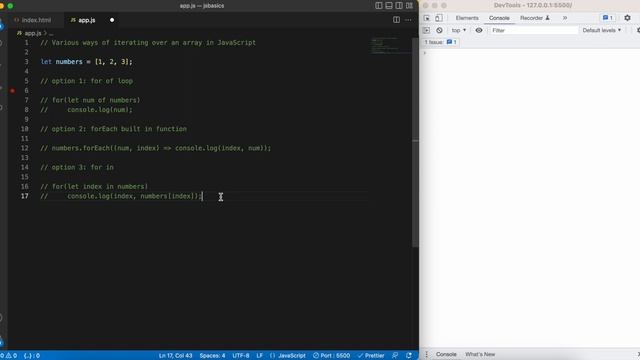
Task: Click the comment "// option 1: for of loop"
Action: (x=87, y=81)
